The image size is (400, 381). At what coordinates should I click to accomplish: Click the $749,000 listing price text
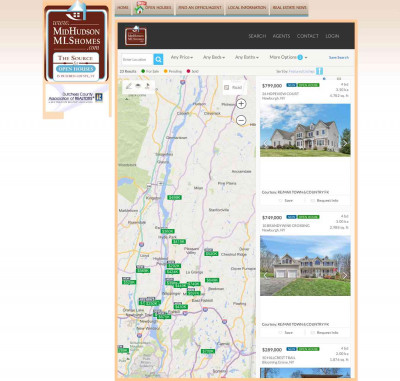click(272, 218)
